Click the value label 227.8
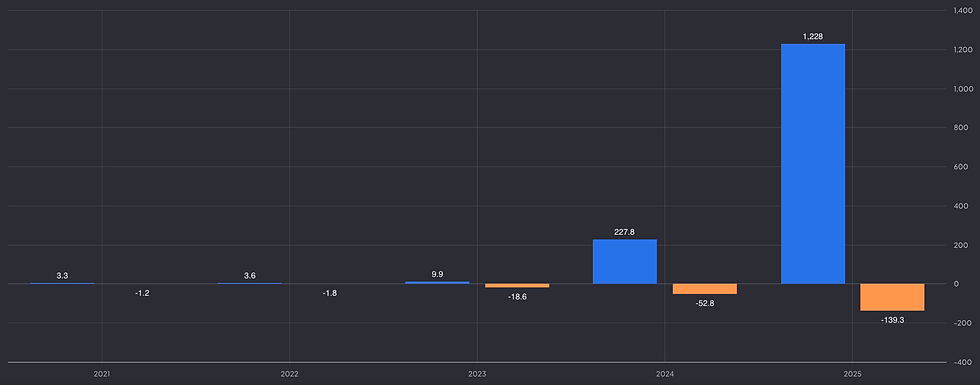The width and height of the screenshot is (980, 385). [x=624, y=232]
